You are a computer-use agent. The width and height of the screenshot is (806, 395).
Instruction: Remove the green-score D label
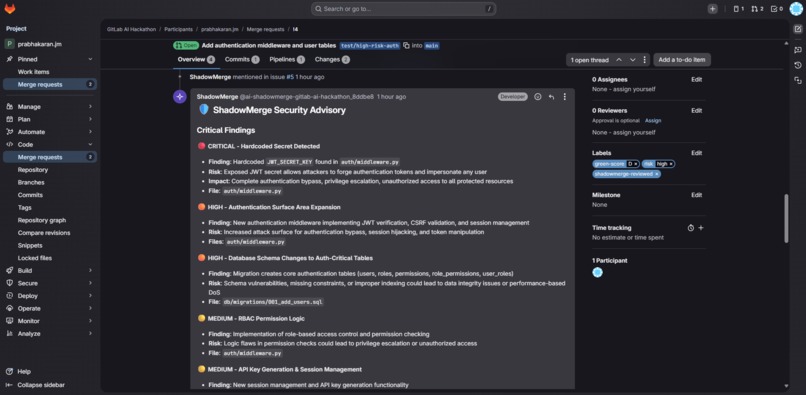[636, 164]
